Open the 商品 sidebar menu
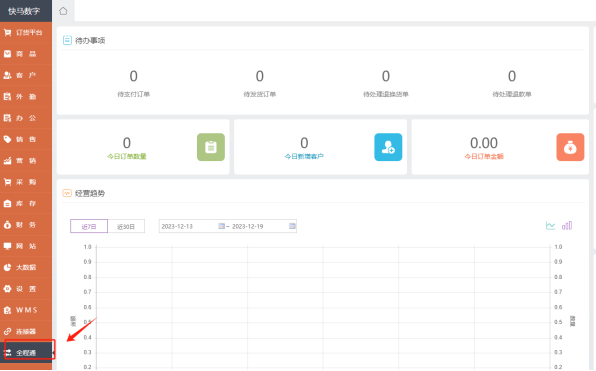The width and height of the screenshot is (596, 371). pyautogui.click(x=26, y=54)
